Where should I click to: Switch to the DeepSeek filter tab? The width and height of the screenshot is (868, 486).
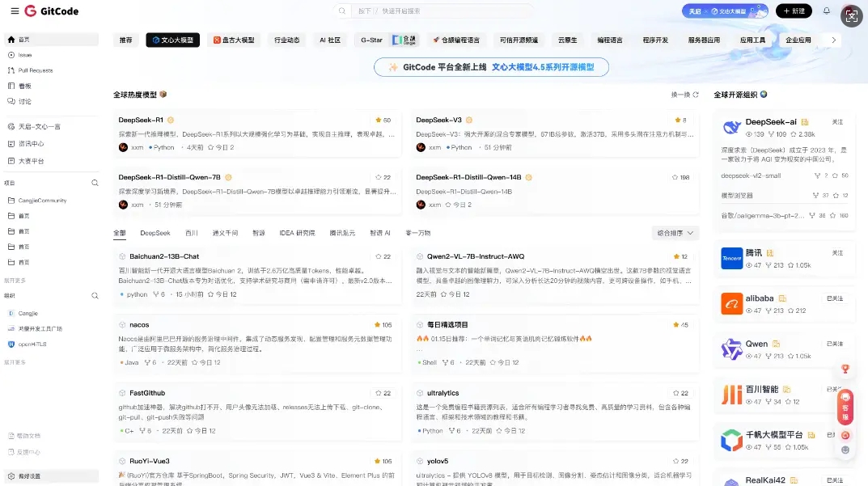(x=155, y=233)
